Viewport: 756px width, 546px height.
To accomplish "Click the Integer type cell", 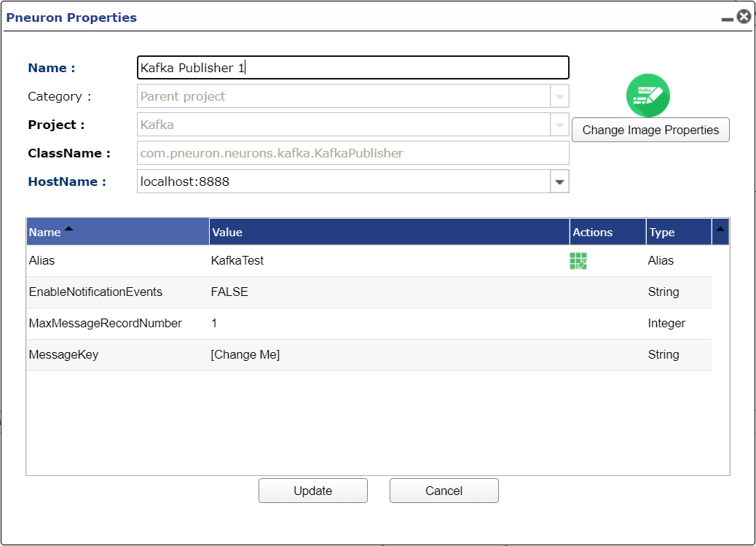I will pos(666,324).
